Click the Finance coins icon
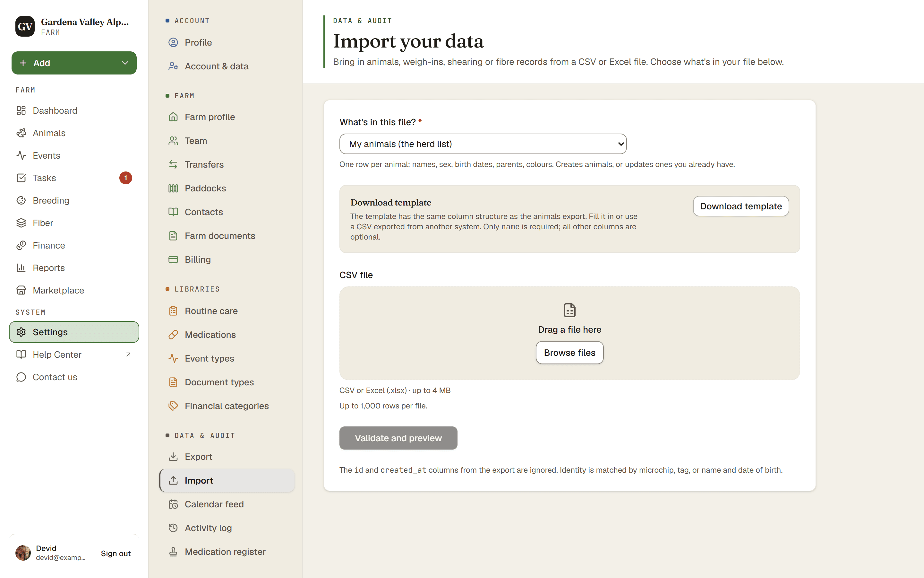The width and height of the screenshot is (924, 578). coord(21,245)
